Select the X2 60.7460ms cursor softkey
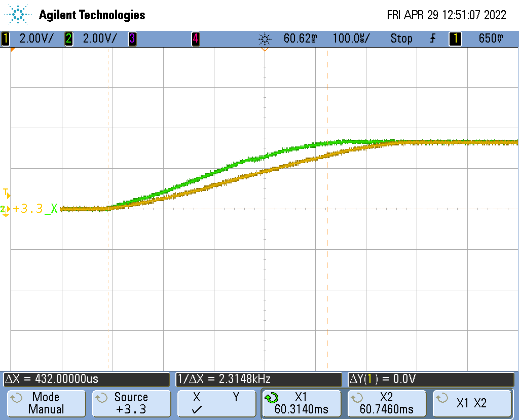 point(387,403)
